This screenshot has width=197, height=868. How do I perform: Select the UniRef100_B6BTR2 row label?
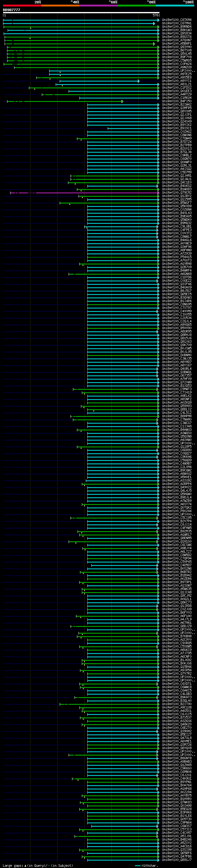click(x=177, y=572)
